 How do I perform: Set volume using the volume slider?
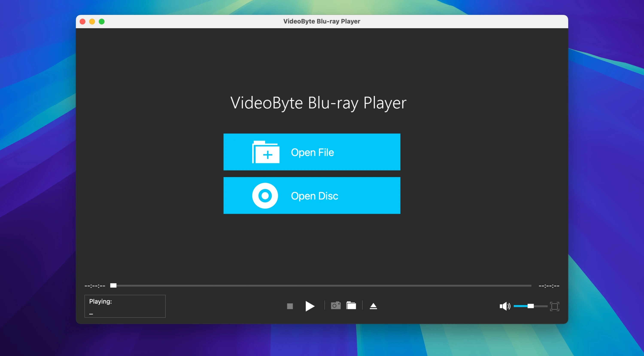[x=531, y=306]
